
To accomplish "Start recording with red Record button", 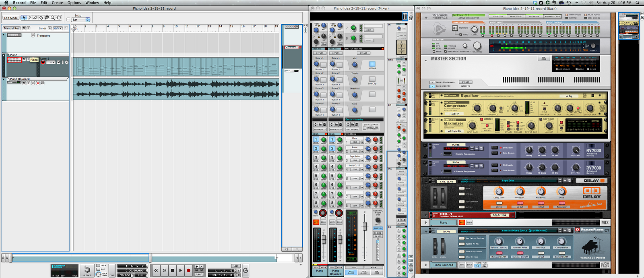I will [188, 270].
